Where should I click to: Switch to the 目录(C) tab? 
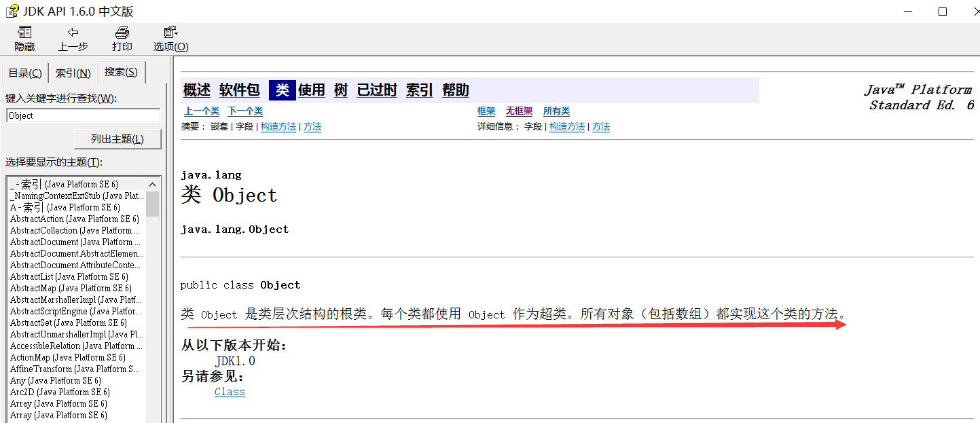pyautogui.click(x=25, y=73)
